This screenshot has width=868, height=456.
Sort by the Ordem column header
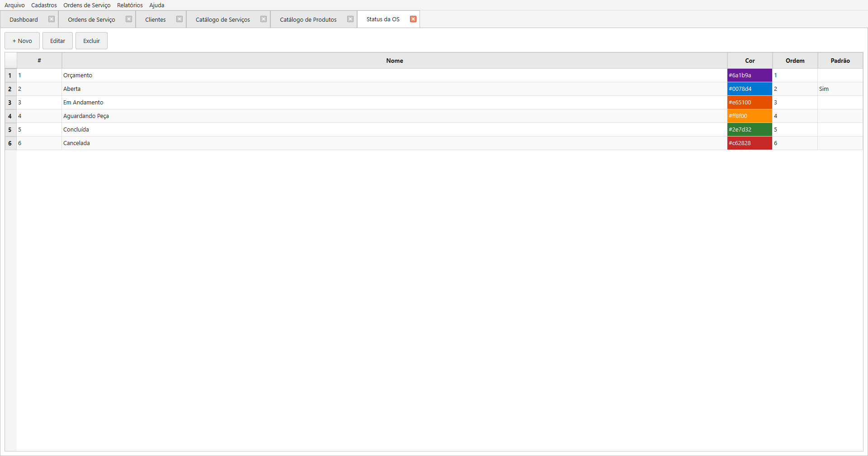(795, 61)
